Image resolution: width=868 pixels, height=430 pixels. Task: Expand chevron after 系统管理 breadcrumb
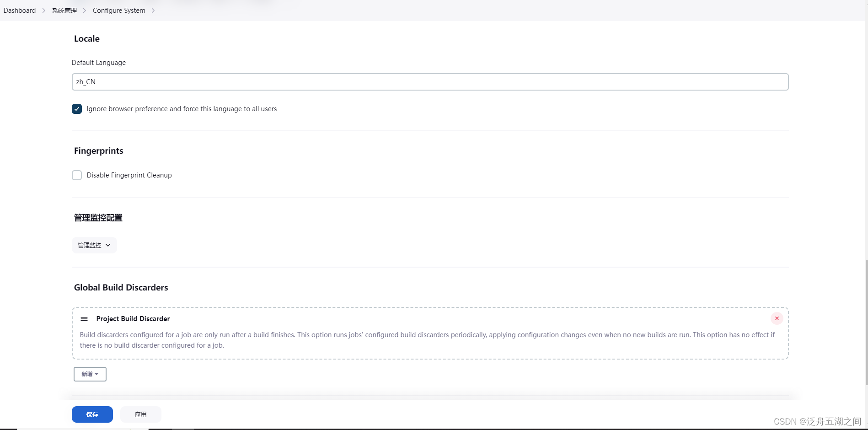point(85,11)
